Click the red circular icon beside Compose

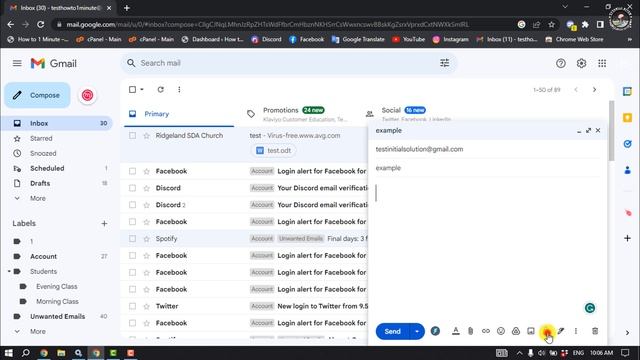point(87,95)
